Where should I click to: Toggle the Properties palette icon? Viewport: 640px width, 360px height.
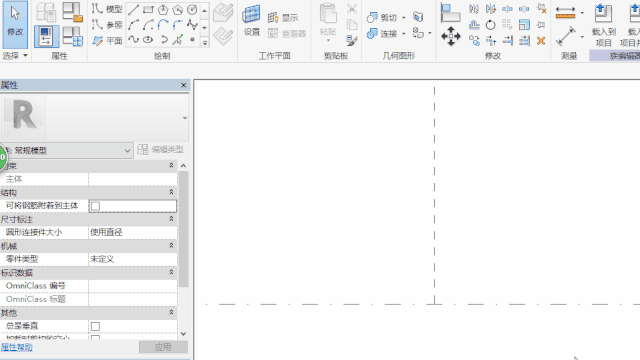click(46, 36)
